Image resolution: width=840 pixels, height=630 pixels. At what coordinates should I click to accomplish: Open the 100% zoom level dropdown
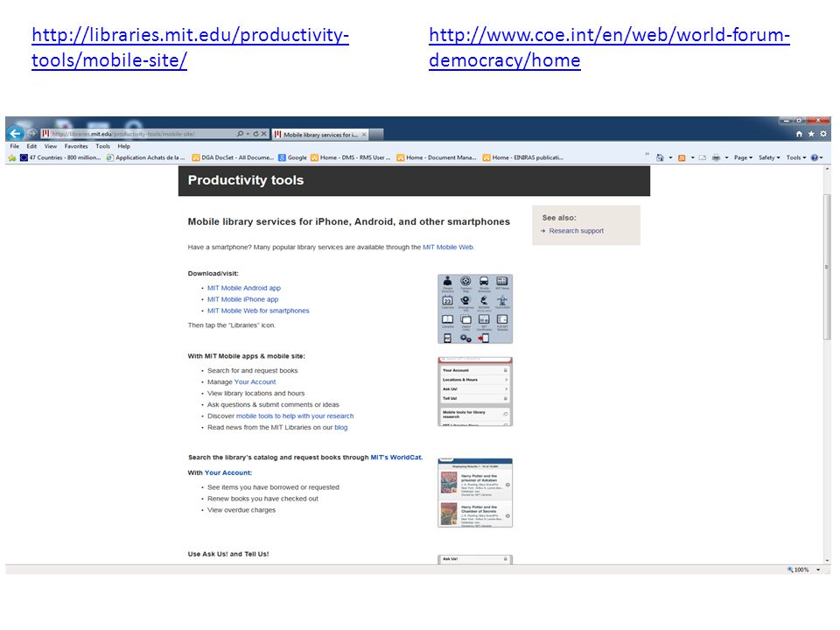(818, 570)
